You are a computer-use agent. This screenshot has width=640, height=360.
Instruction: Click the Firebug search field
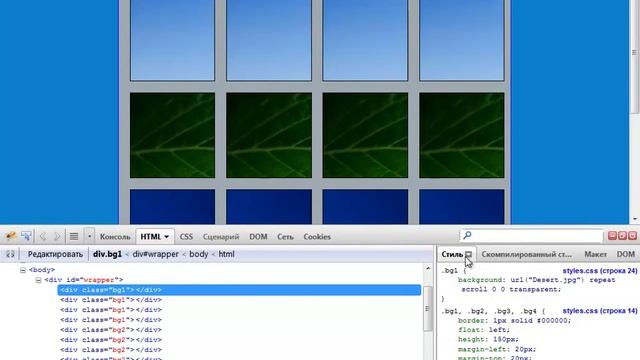(x=531, y=236)
